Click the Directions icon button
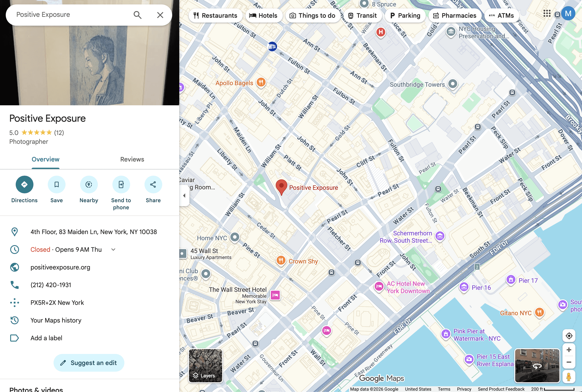 24,184
